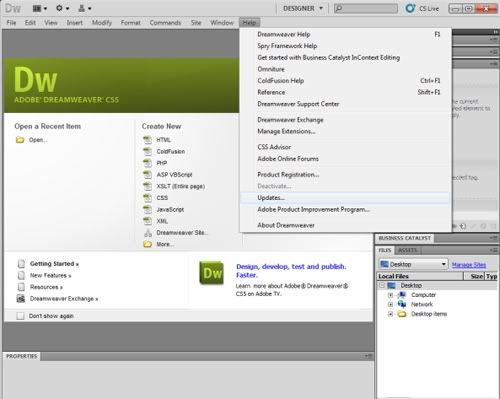Open the DESIGNER workspace dropdown

[302, 8]
